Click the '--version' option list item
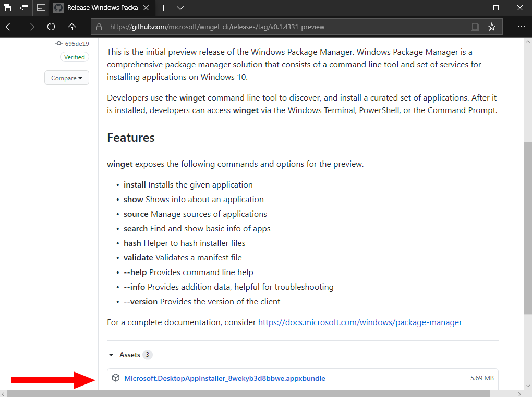This screenshot has width=532, height=397. point(202,301)
